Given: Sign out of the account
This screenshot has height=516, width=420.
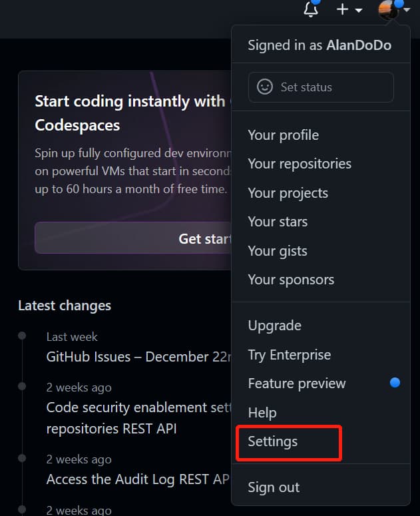Looking at the screenshot, I should (x=274, y=487).
